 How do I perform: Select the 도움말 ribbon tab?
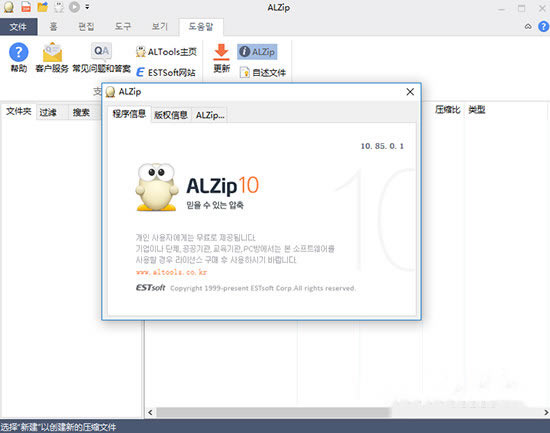tap(201, 27)
